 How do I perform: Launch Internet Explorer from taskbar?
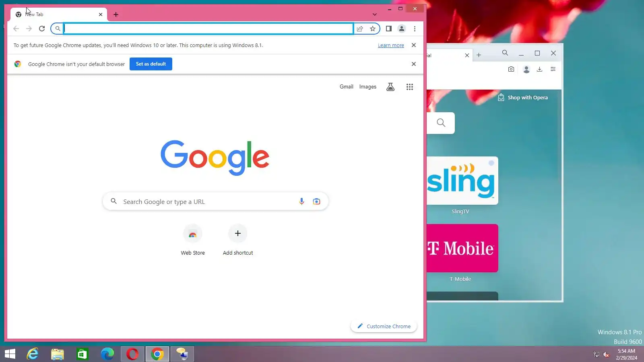(33, 354)
